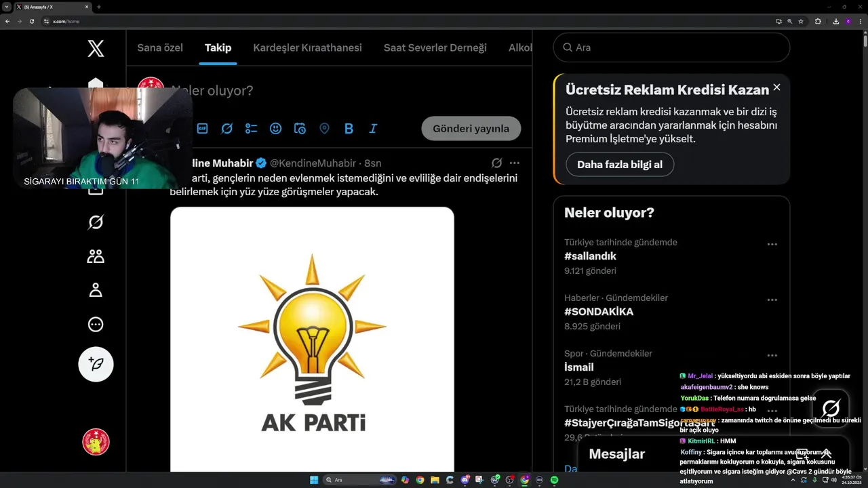Open the Windows Start menu
Viewport: 868px width, 488px height.
pyautogui.click(x=314, y=480)
